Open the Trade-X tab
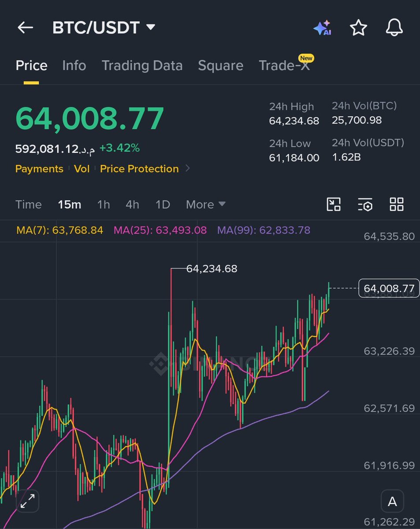The image size is (420, 529). click(x=285, y=66)
